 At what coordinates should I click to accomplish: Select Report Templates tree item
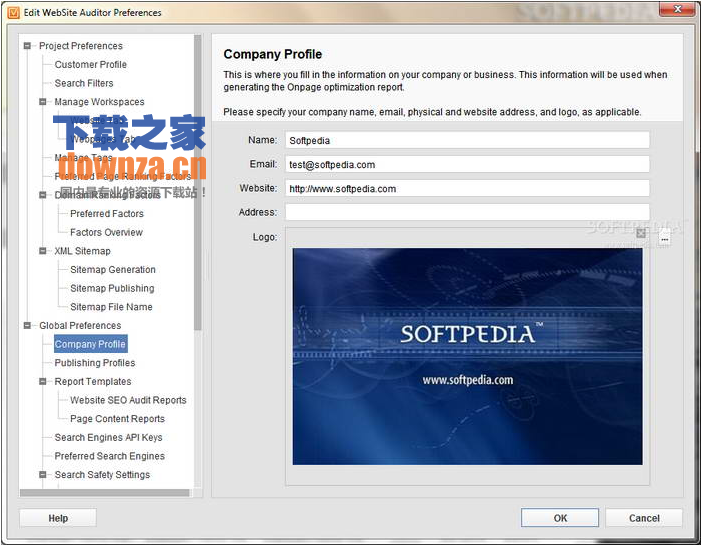click(x=93, y=381)
